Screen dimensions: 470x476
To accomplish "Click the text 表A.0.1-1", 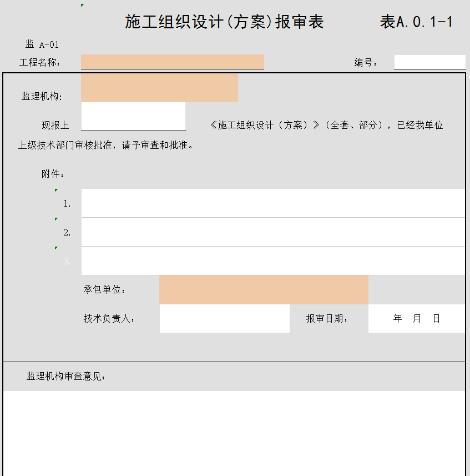I will pyautogui.click(x=416, y=22).
